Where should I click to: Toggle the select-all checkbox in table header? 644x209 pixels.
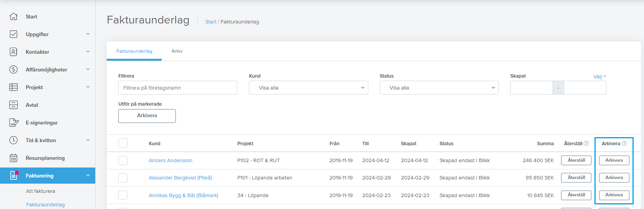(x=123, y=143)
